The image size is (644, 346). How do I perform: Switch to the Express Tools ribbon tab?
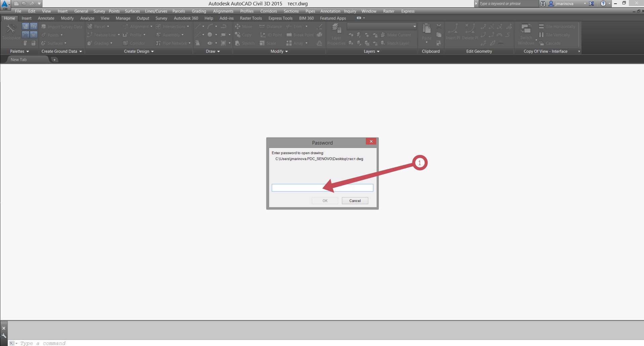click(x=280, y=18)
